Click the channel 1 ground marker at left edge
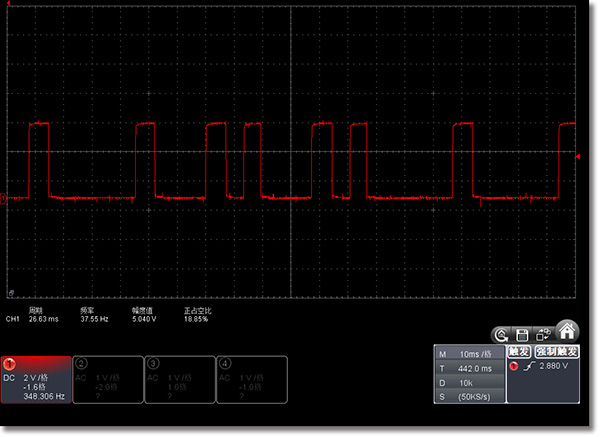 point(3,199)
